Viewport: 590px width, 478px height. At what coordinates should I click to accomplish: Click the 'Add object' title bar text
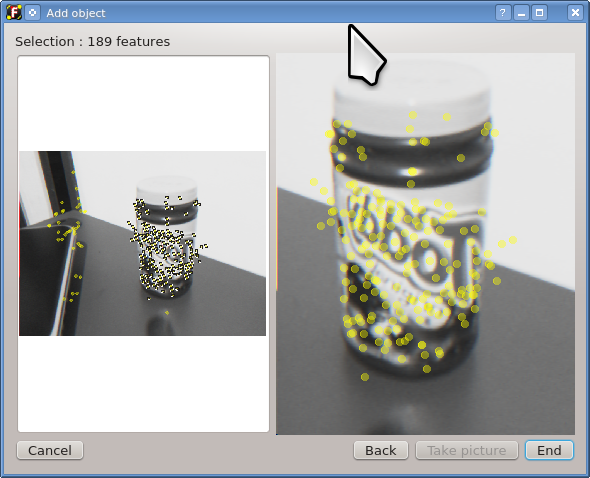click(76, 13)
